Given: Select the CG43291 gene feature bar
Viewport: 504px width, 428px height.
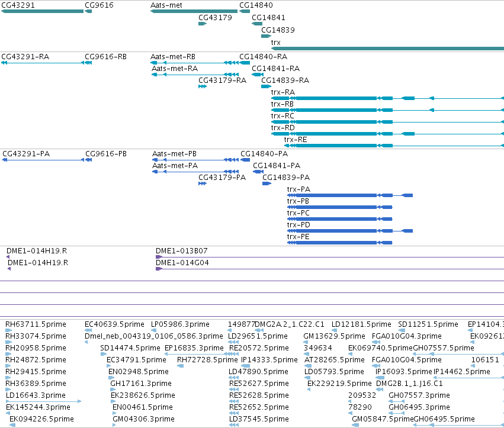Looking at the screenshot, I should click(x=43, y=11).
